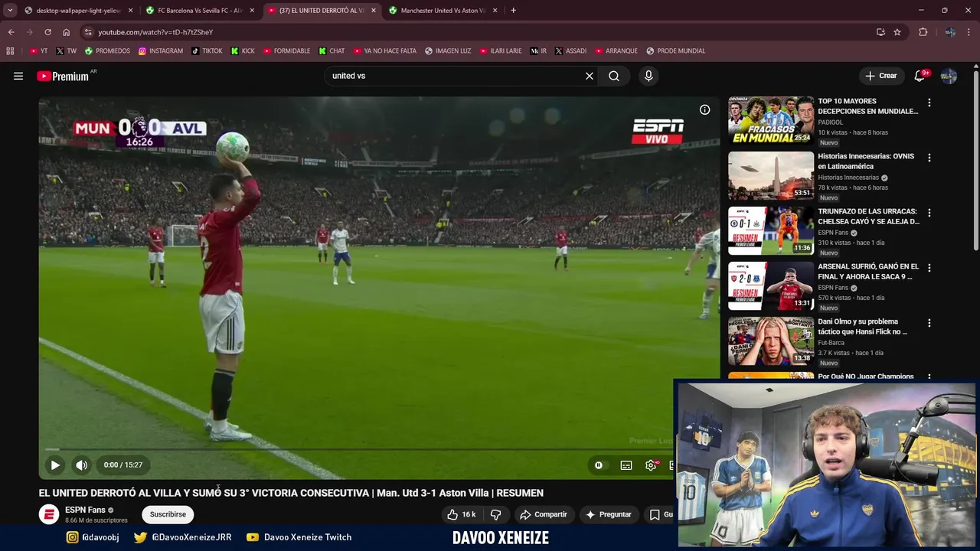Open the PRODE MUNDIAL bookmark
Image resolution: width=980 pixels, height=551 pixels.
[x=675, y=51]
